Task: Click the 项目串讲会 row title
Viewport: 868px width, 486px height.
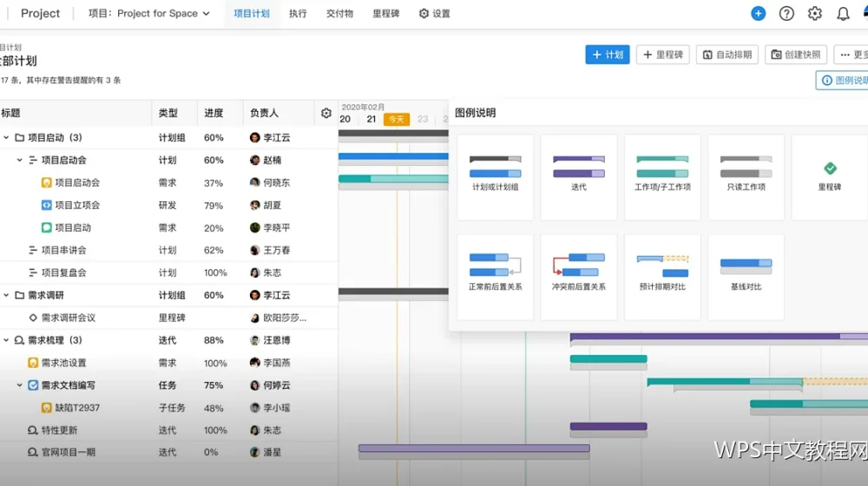Action: tap(64, 250)
